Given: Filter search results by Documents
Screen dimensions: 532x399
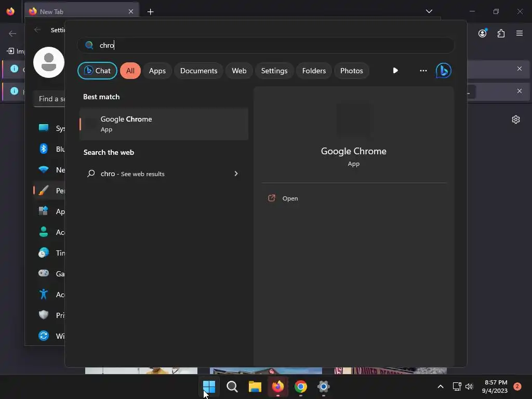Looking at the screenshot, I should pyautogui.click(x=198, y=71).
